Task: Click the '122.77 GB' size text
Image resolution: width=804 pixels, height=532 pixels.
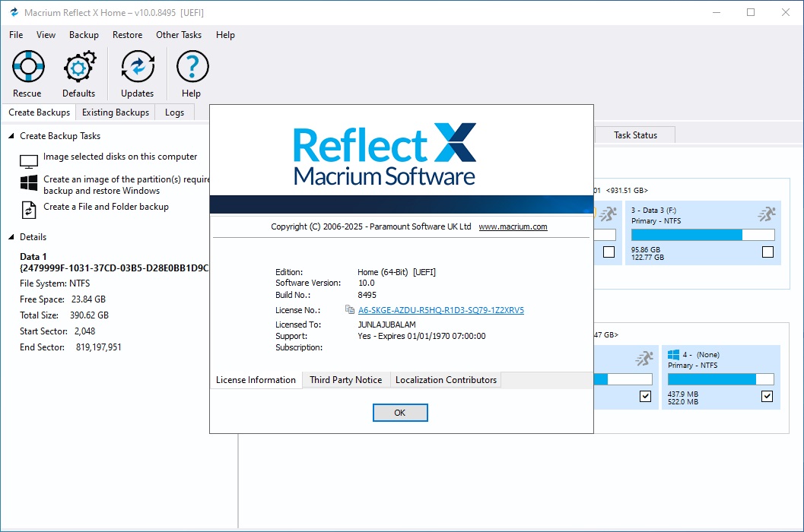Action: click(647, 258)
